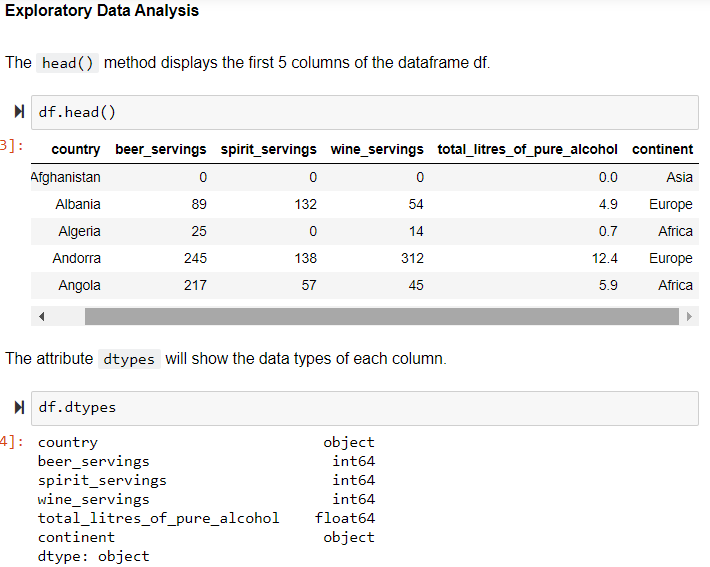Click Andorra's total litres value 12.4
Image resolution: width=710 pixels, height=567 pixels.
605,258
